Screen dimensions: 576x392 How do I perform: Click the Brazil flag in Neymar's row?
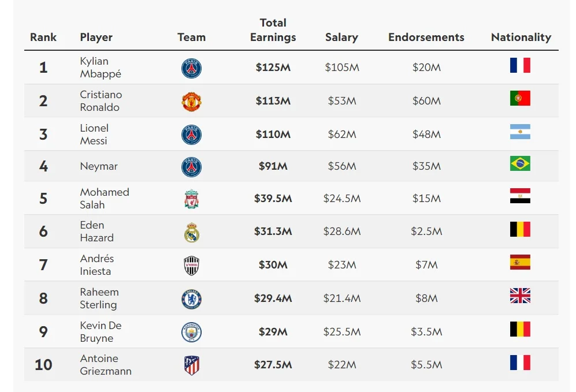(520, 164)
